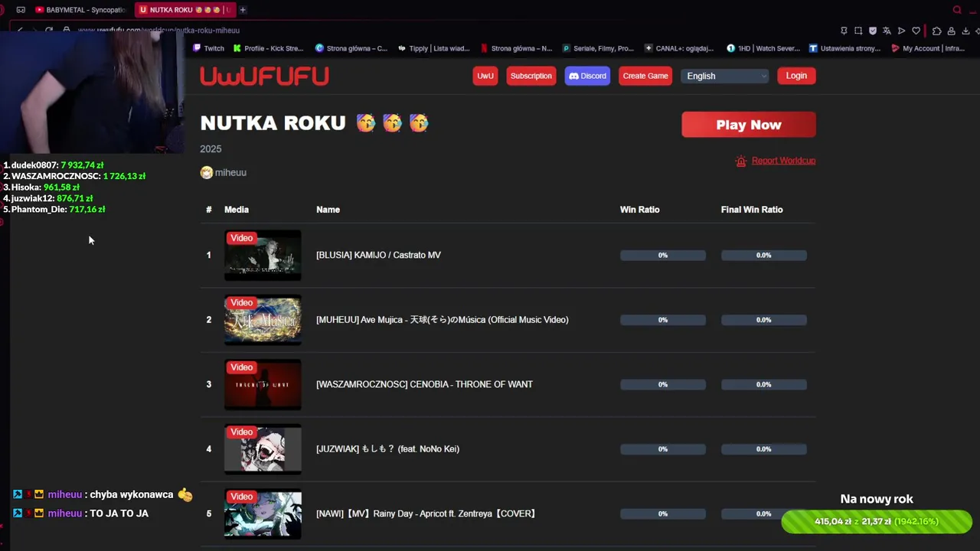Click the "[MUHEUU] Ave Mujica" entry name
The width and height of the screenshot is (980, 551).
click(x=442, y=320)
